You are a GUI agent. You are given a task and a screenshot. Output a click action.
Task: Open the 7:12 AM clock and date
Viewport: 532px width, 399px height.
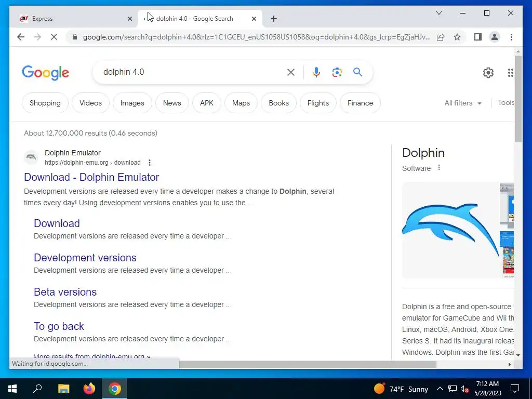[487, 389]
